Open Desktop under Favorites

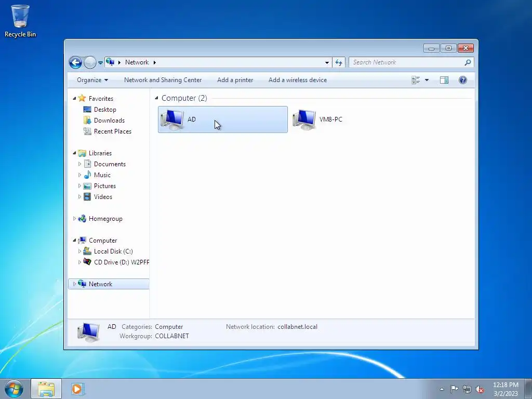point(105,110)
